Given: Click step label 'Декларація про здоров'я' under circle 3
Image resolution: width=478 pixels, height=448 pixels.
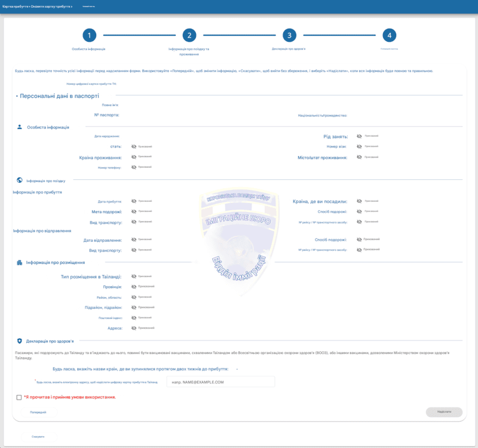Looking at the screenshot, I should coord(289,49).
